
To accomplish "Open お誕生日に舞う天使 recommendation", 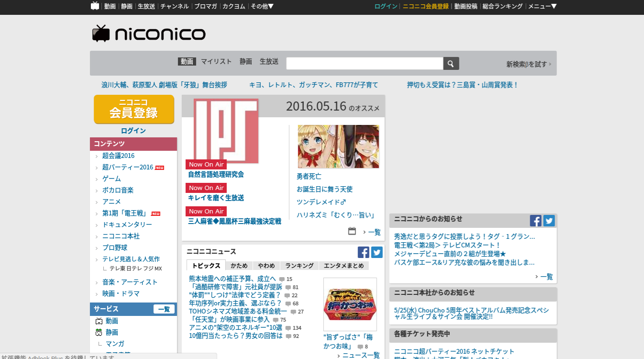I will tap(324, 189).
